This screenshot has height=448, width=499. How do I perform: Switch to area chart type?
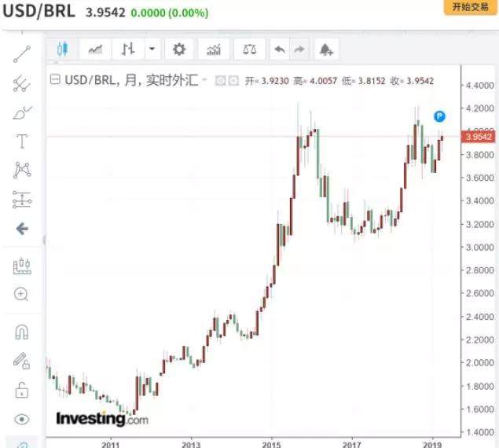point(95,50)
